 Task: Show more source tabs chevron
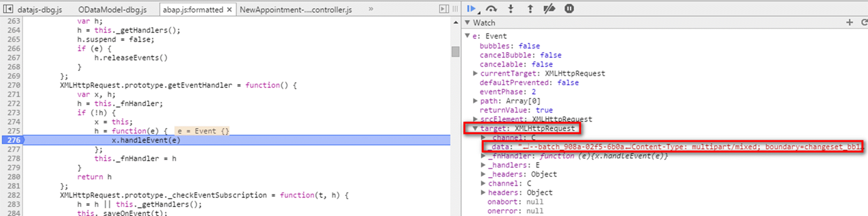(x=371, y=9)
